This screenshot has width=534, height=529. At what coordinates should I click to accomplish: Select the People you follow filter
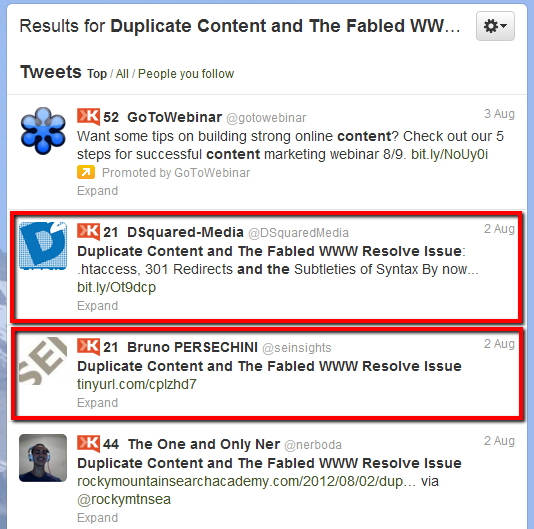tap(186, 74)
